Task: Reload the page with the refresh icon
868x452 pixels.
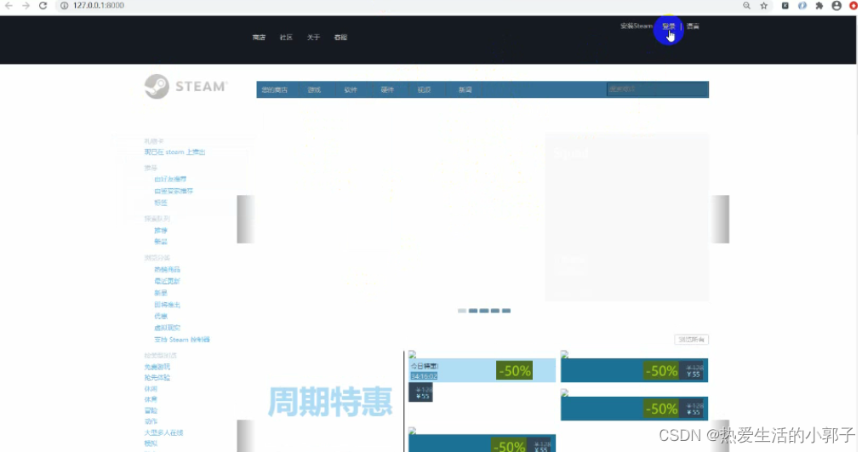Action: coord(43,6)
